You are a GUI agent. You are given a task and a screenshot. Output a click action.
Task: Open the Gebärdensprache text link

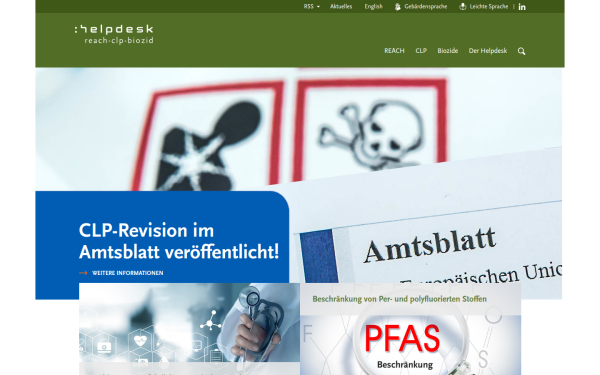coord(426,7)
